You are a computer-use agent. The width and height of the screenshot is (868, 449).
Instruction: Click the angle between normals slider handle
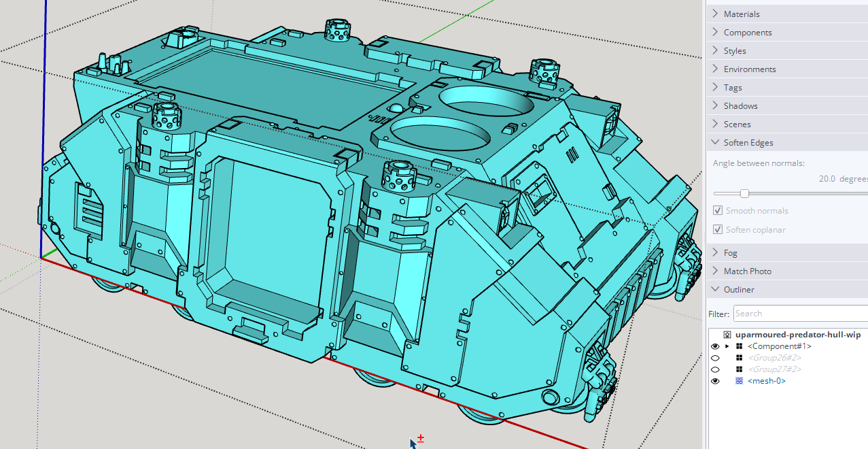(x=744, y=193)
